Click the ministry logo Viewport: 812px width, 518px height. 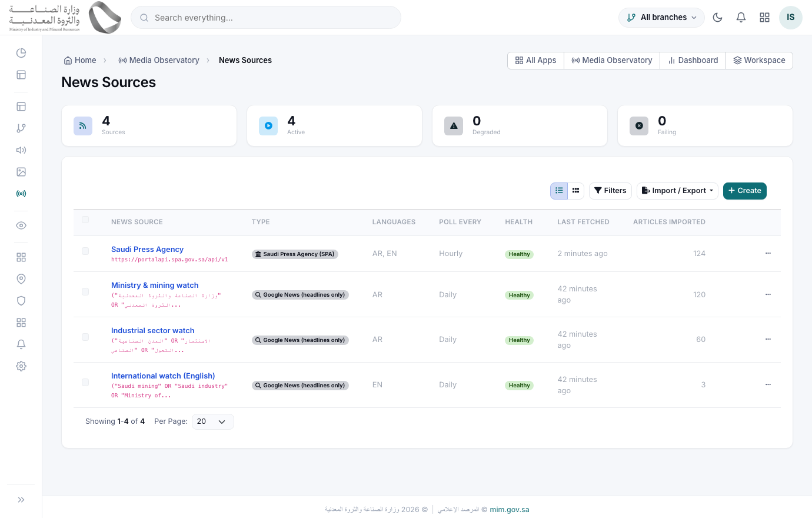coord(65,17)
